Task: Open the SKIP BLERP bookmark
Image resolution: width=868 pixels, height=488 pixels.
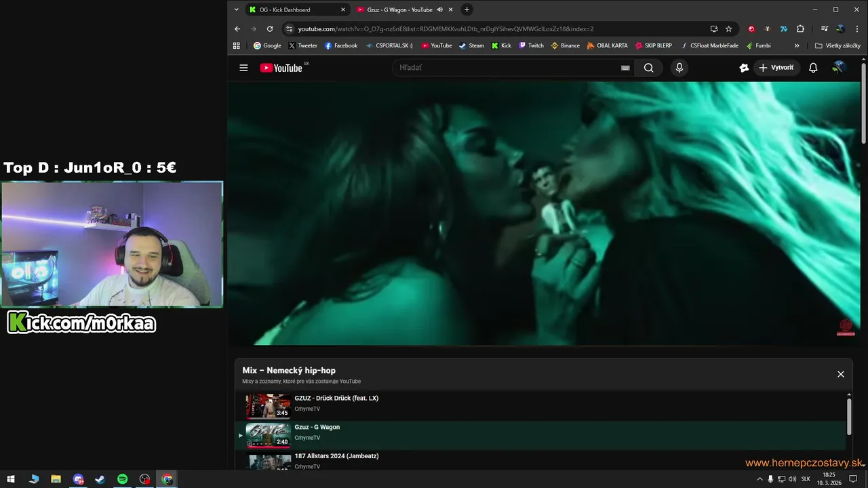Action: (x=654, y=45)
